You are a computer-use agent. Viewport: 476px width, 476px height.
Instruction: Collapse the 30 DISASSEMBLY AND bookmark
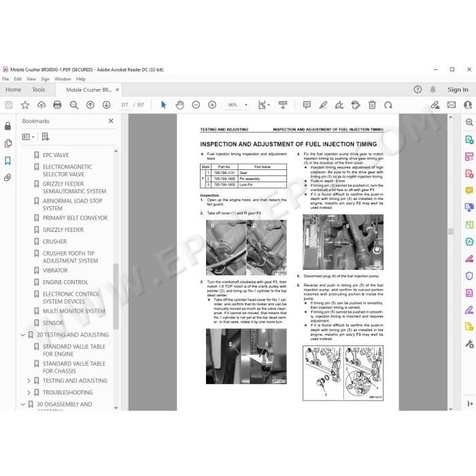[x=22, y=405]
